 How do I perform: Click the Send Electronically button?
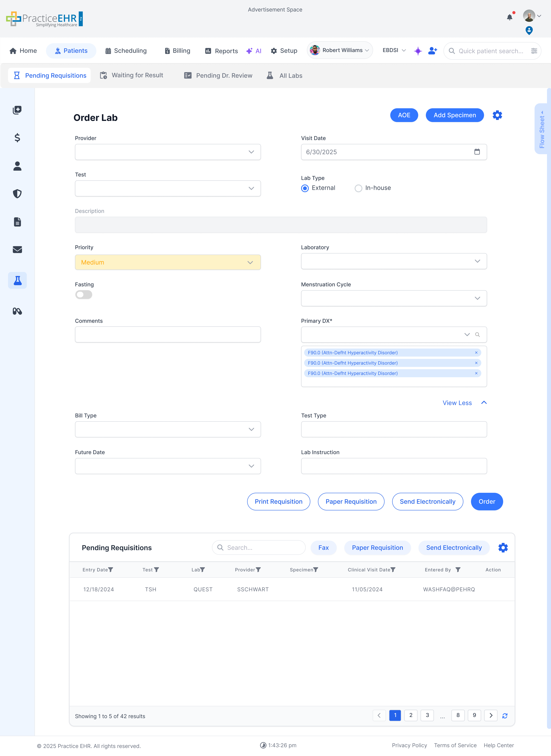tap(427, 501)
